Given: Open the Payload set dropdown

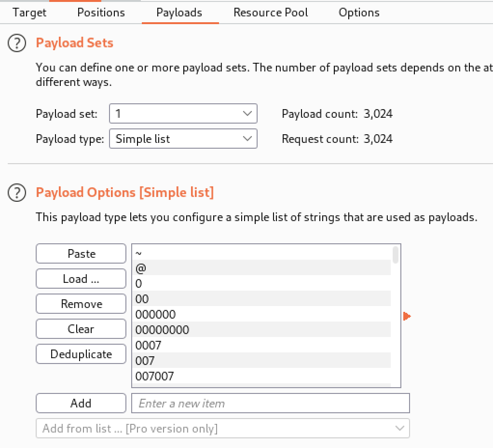Looking at the screenshot, I should [x=183, y=113].
